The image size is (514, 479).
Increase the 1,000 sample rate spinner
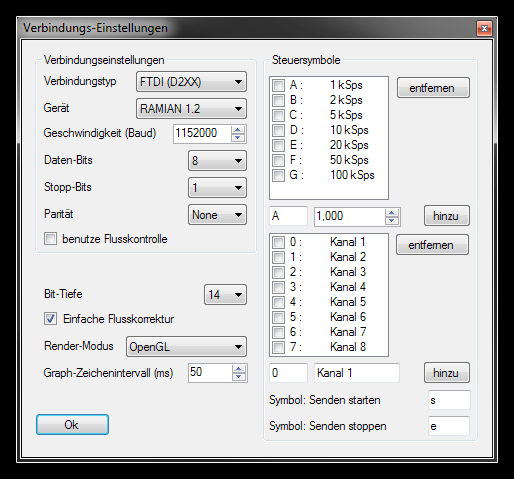pos(392,213)
